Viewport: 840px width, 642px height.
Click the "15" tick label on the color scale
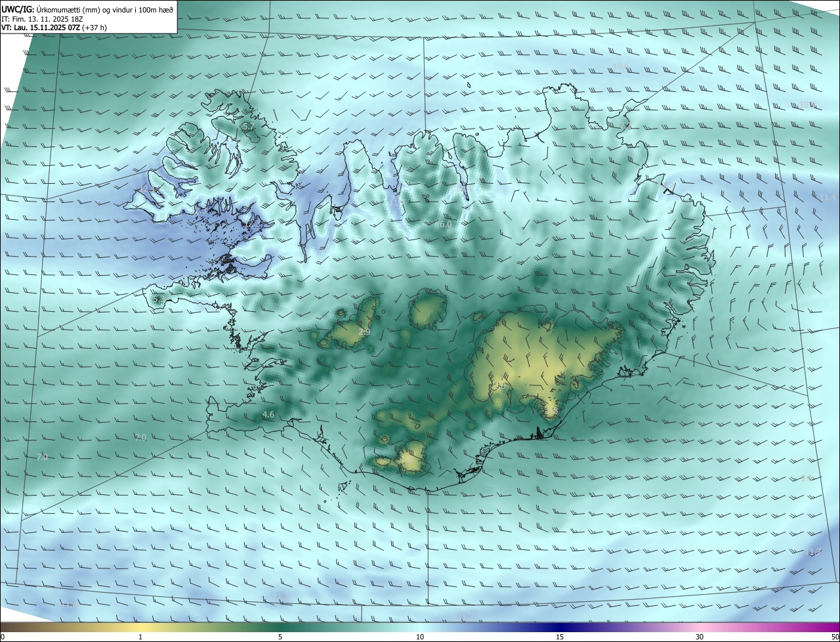(560, 637)
